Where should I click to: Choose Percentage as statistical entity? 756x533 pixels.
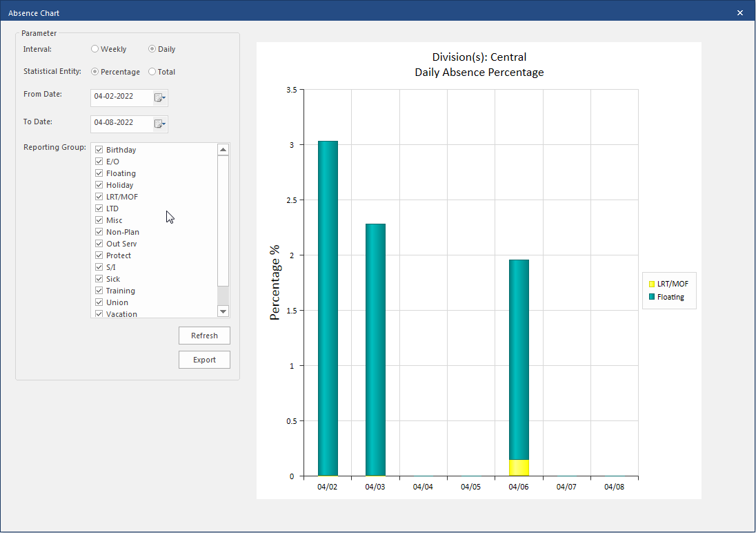point(95,72)
